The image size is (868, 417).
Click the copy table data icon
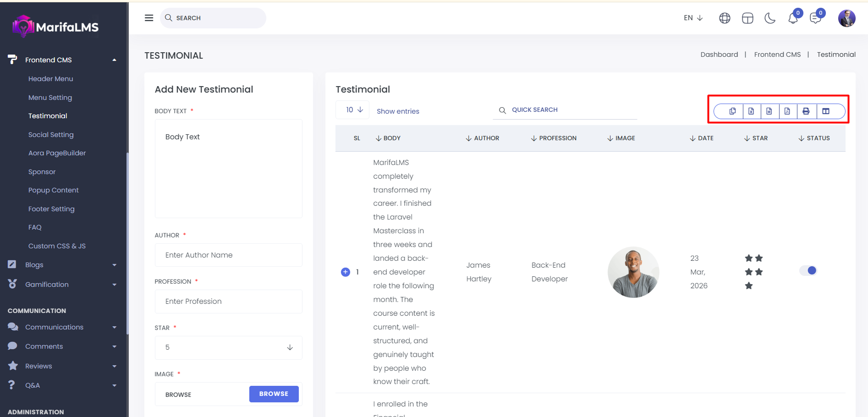pyautogui.click(x=732, y=111)
